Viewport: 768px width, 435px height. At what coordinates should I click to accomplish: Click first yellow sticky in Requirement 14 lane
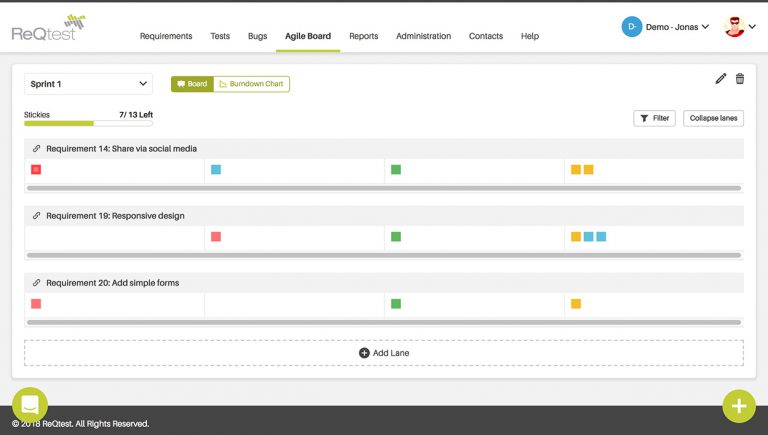point(576,169)
